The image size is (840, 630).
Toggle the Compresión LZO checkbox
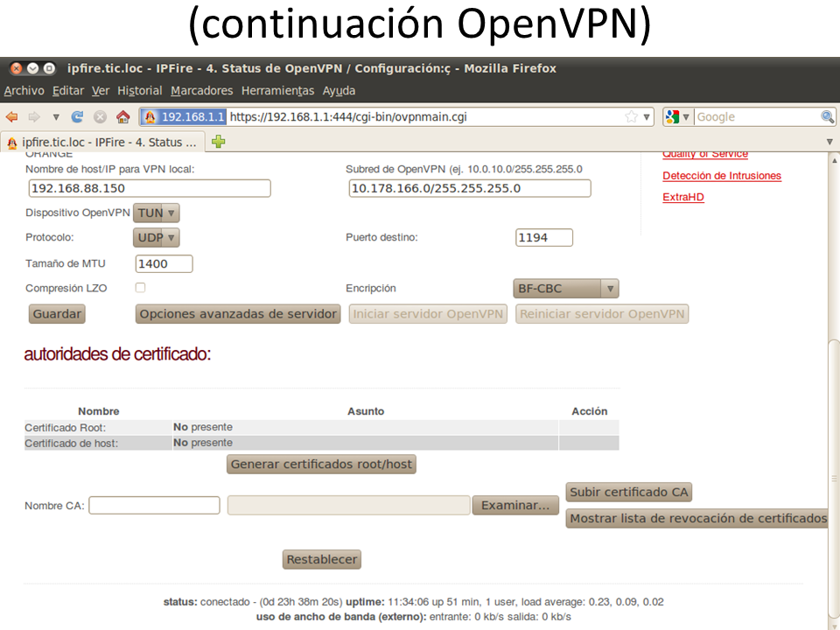[x=140, y=288]
